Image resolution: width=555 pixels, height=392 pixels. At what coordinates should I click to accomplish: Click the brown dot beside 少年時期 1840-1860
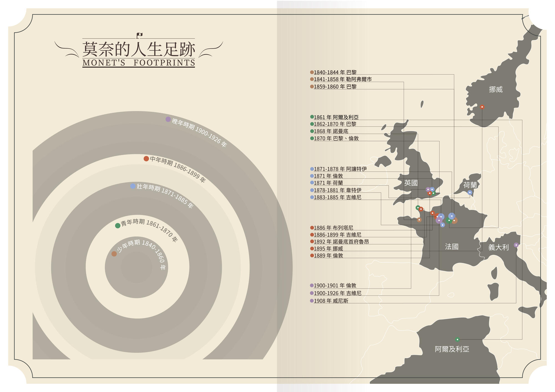[x=114, y=254]
